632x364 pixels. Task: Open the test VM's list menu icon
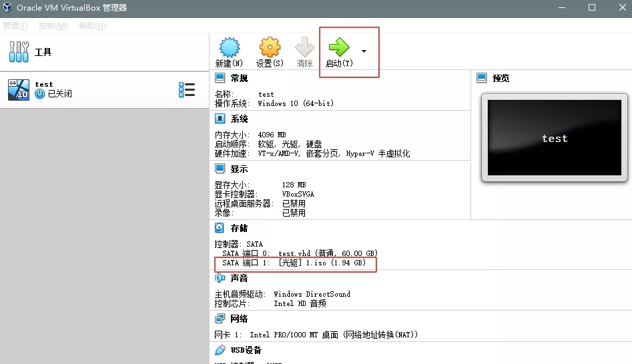coord(187,90)
